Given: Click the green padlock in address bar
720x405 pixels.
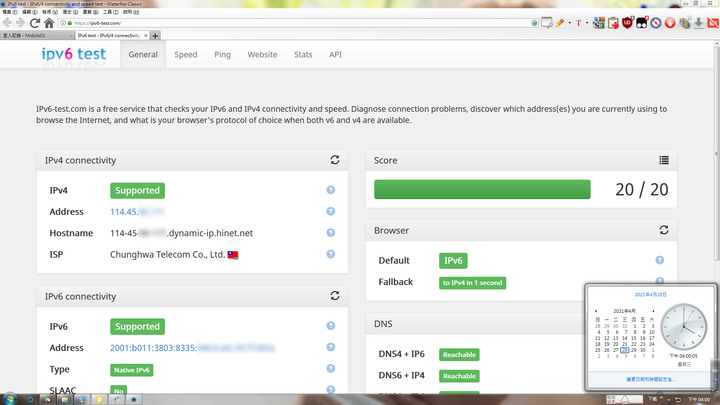Looking at the screenshot, I should [70, 23].
